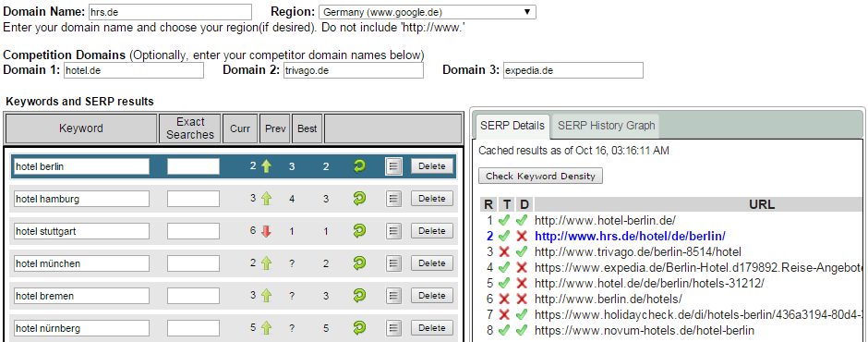This screenshot has width=868, height=342.
Task: Click the Domain Name input field
Action: (169, 12)
